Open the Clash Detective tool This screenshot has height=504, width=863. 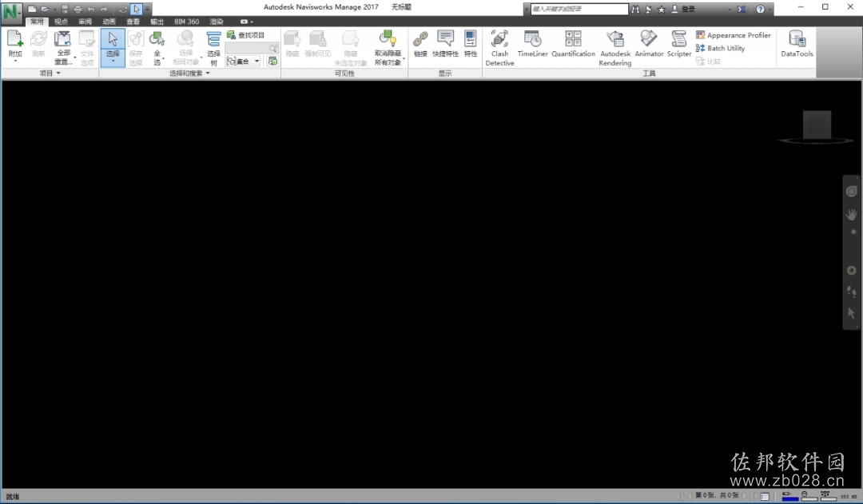tap(499, 48)
